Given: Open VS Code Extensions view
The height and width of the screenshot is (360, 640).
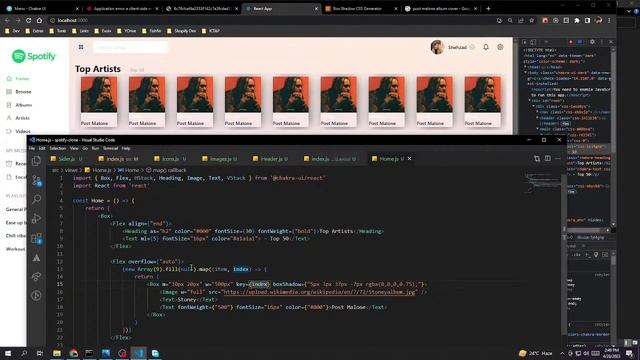Looking at the screenshot, I should pos(36,238).
